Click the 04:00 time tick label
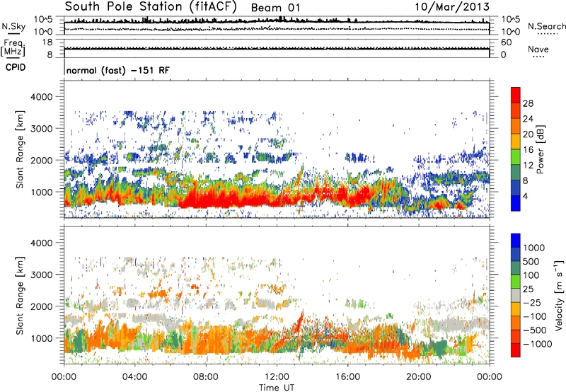Viewport: 566px width, 392px height. tap(134, 377)
